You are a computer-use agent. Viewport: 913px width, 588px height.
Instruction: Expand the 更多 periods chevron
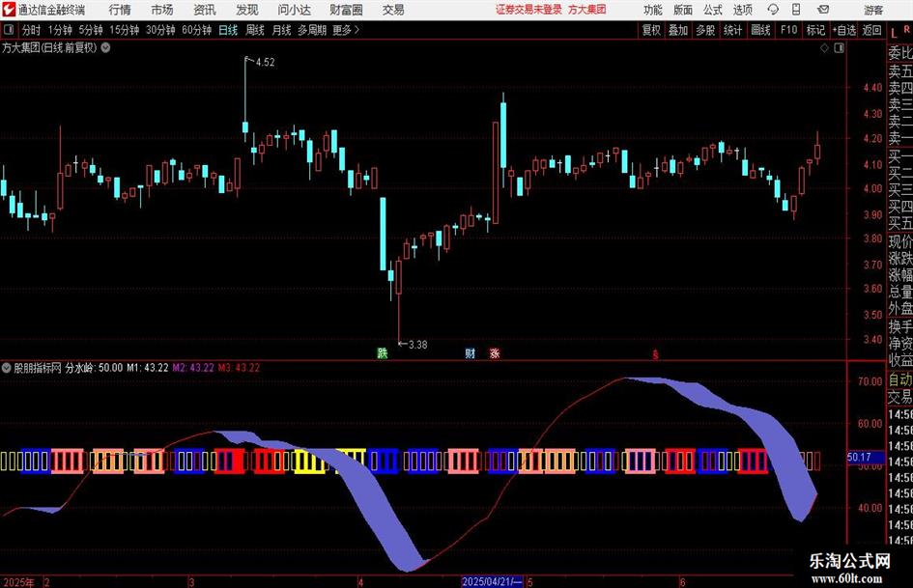357,30
